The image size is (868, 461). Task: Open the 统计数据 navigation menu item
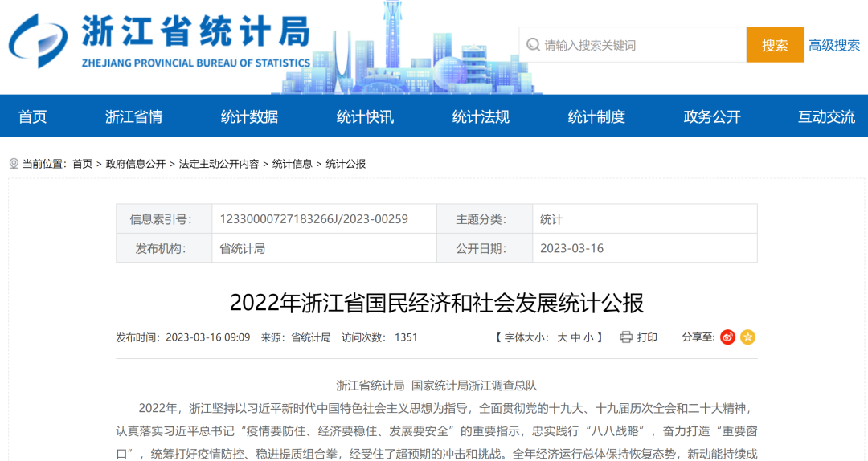[249, 116]
